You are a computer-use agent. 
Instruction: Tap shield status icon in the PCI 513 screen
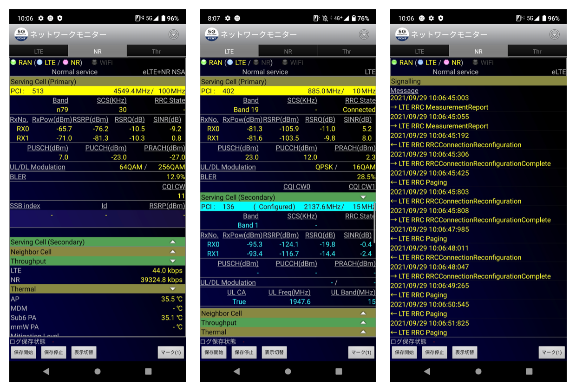click(x=60, y=18)
